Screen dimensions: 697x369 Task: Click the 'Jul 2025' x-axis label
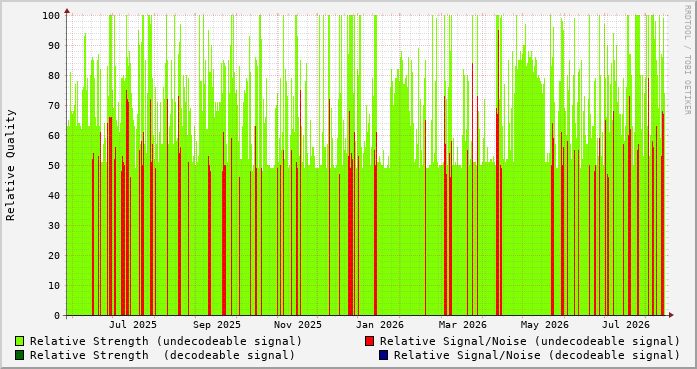click(x=133, y=325)
